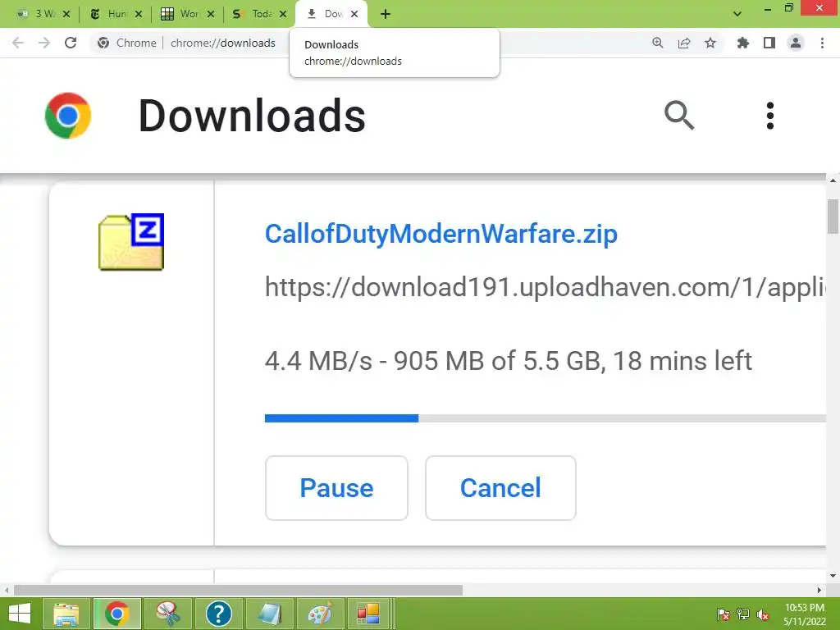Screen dimensions: 840x630
Task: Click the uploadhaven.com download source URL
Action: pyautogui.click(x=545, y=286)
